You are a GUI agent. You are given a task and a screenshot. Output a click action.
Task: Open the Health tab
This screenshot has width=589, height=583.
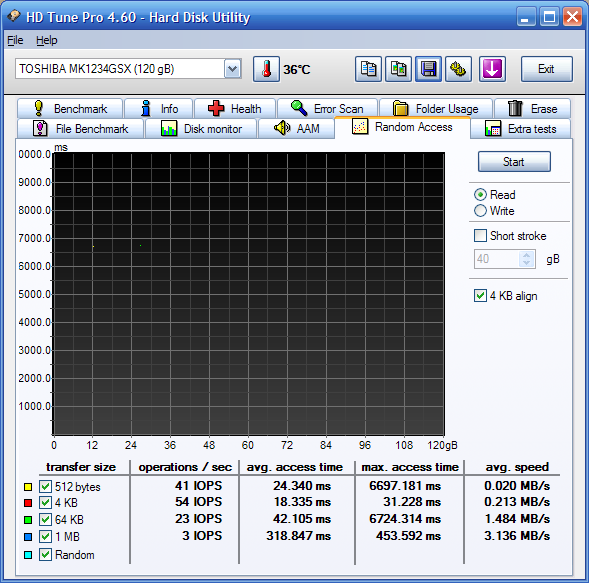tap(235, 109)
